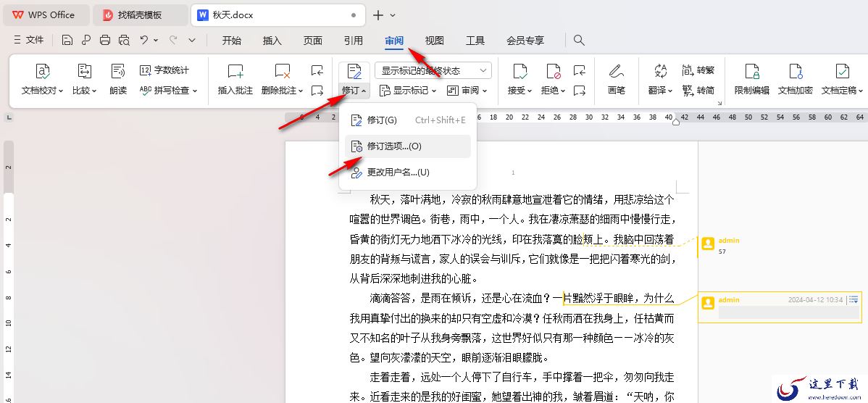
Task: Convert text with 转简
Action: tap(698, 90)
